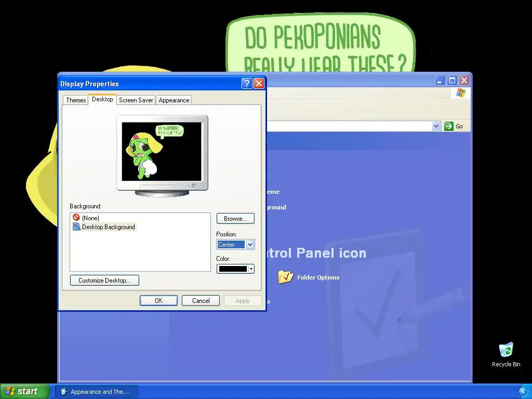
Task: Expand the address bar dropdown arrow
Action: click(436, 126)
